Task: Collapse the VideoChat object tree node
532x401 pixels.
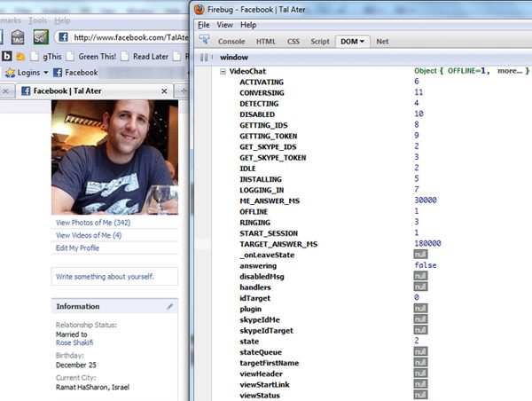Action: [223, 71]
